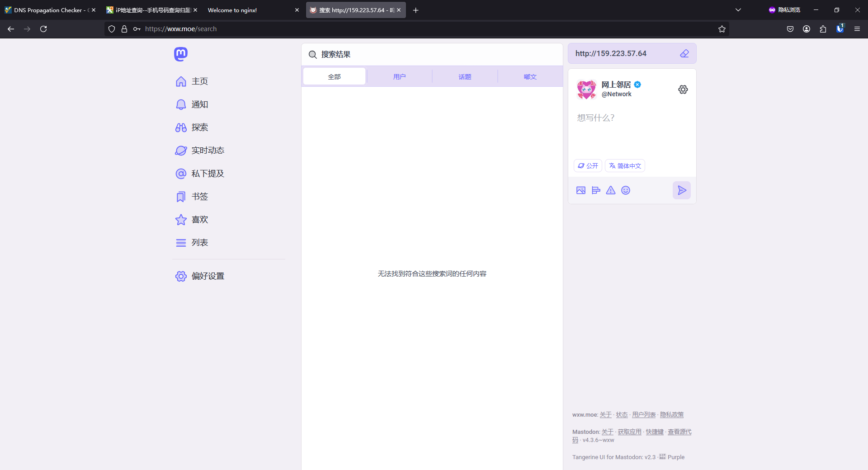Select the 嘟文 results tab
The image size is (868, 470).
tap(530, 77)
